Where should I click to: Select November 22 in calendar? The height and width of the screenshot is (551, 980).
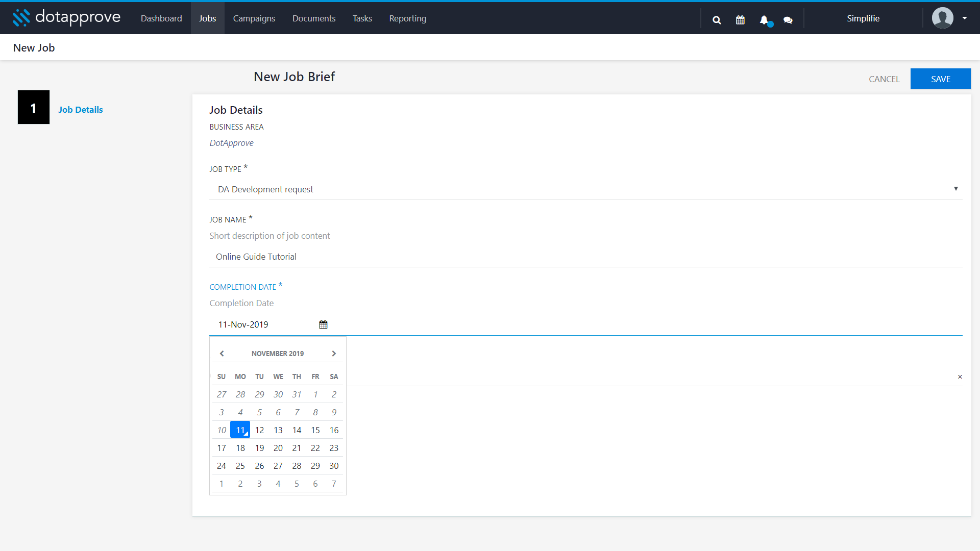click(x=315, y=448)
